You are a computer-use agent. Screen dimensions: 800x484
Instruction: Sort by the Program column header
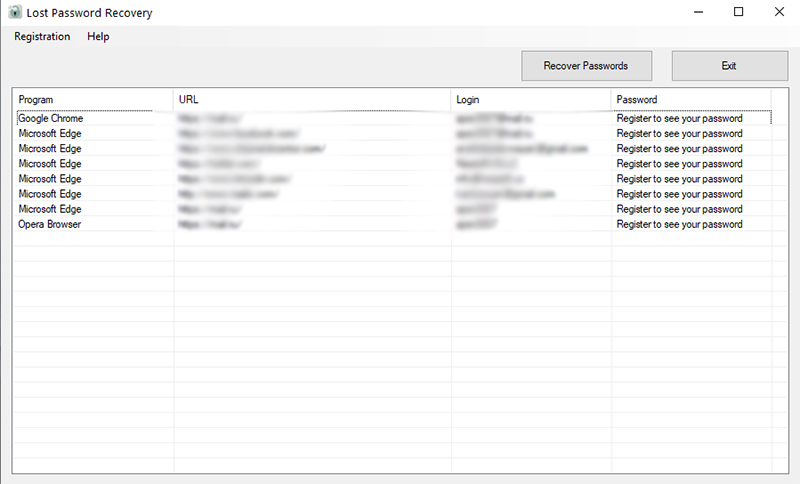pos(93,99)
